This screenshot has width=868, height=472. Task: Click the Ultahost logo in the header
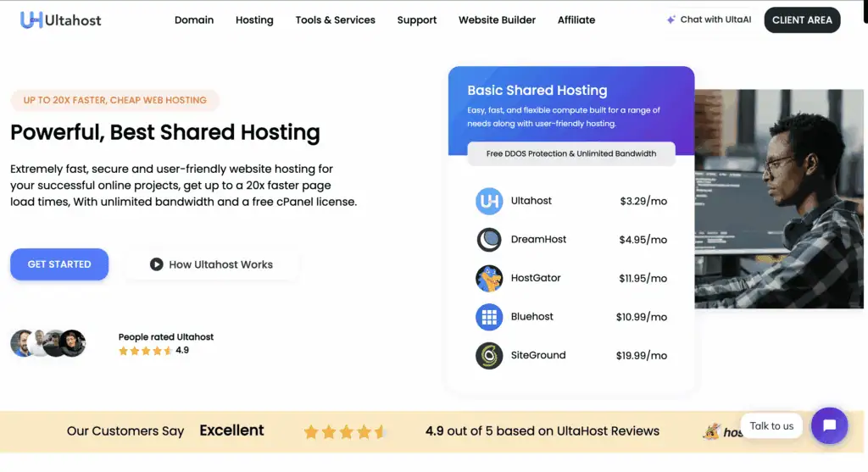[x=61, y=20]
